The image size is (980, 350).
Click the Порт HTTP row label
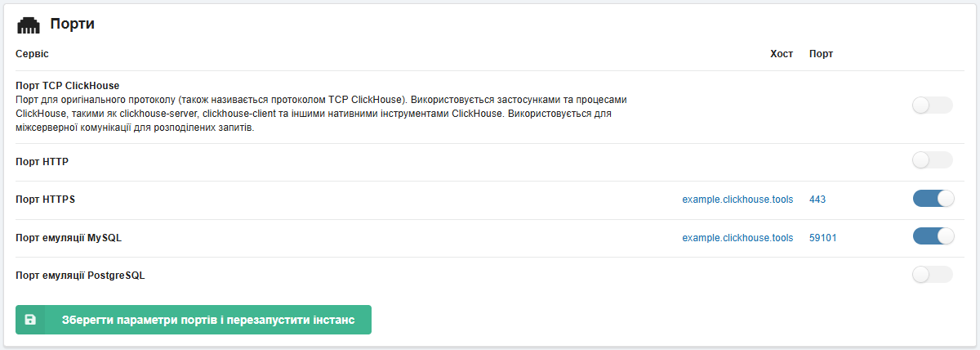[42, 162]
